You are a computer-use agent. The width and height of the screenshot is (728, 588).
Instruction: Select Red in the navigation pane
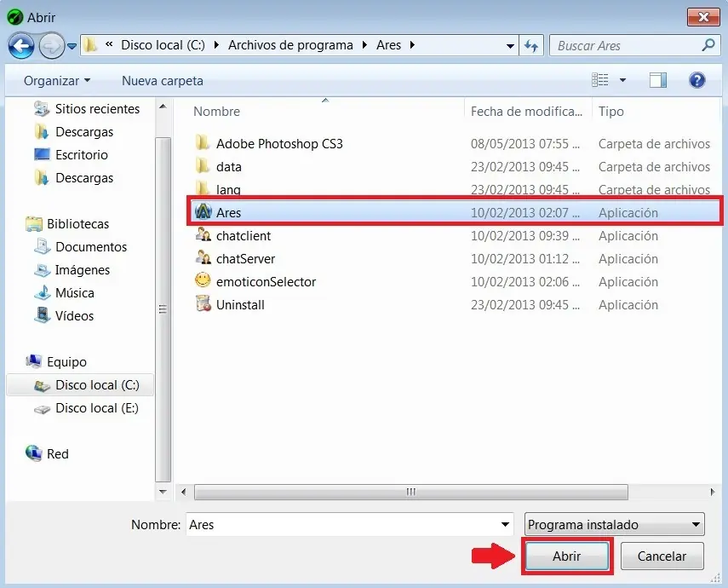(x=47, y=453)
